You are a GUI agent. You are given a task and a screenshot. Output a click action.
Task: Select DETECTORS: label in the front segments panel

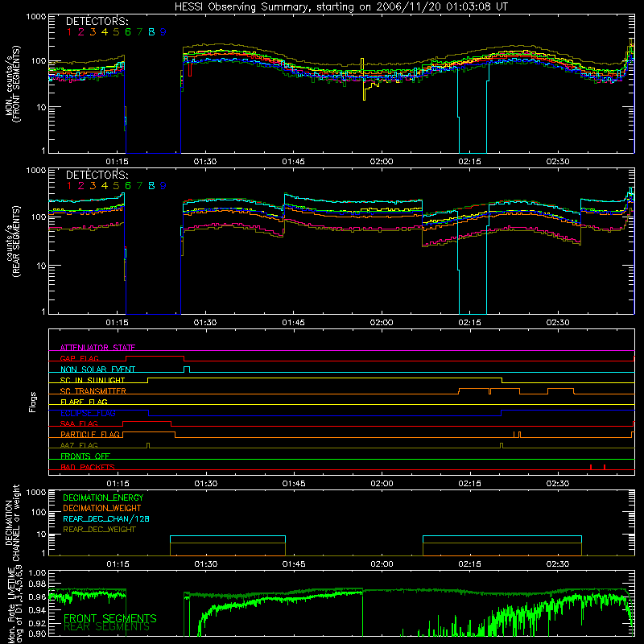97,21
